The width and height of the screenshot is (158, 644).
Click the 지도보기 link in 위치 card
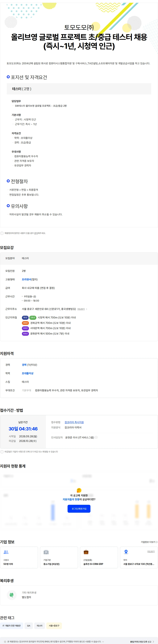(x=151, y=551)
